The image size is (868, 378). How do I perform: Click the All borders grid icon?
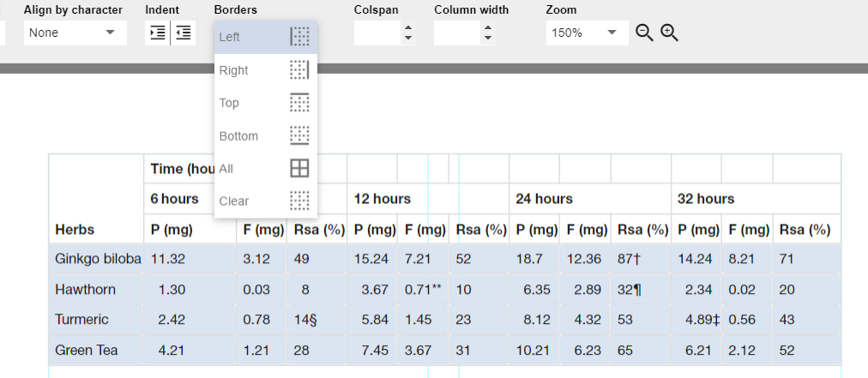coord(299,168)
